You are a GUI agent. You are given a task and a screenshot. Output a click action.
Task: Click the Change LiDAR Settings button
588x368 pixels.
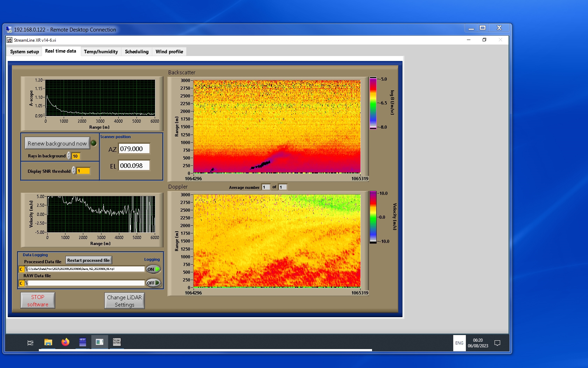tap(124, 301)
